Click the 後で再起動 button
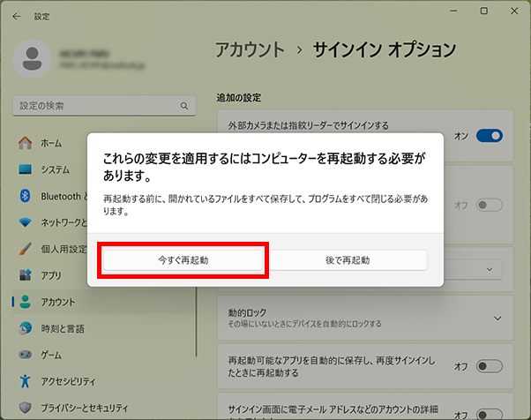 (348, 260)
